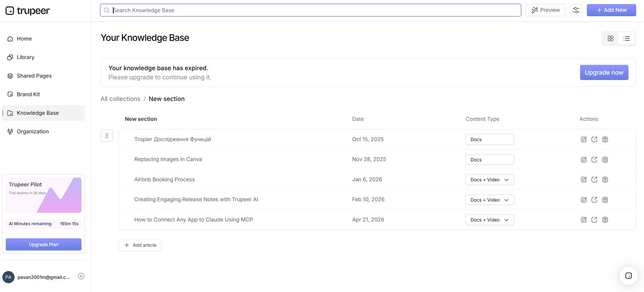
Task: Open external link for Airbnb Booking Process
Action: [x=594, y=180]
